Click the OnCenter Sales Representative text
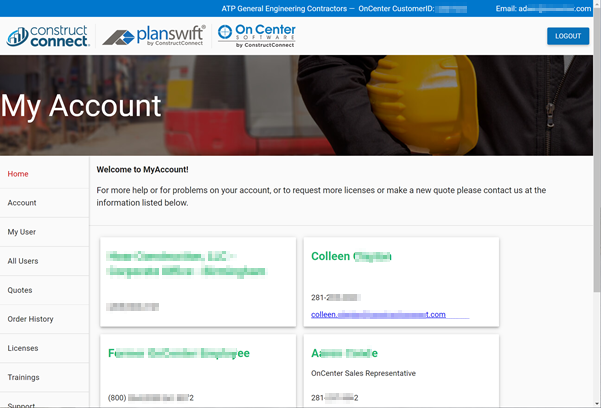 tap(363, 373)
